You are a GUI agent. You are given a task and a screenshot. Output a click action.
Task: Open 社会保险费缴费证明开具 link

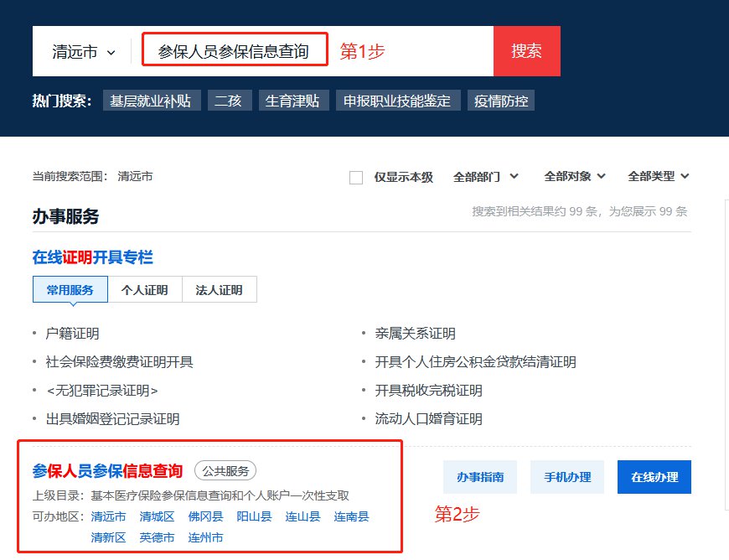click(119, 362)
